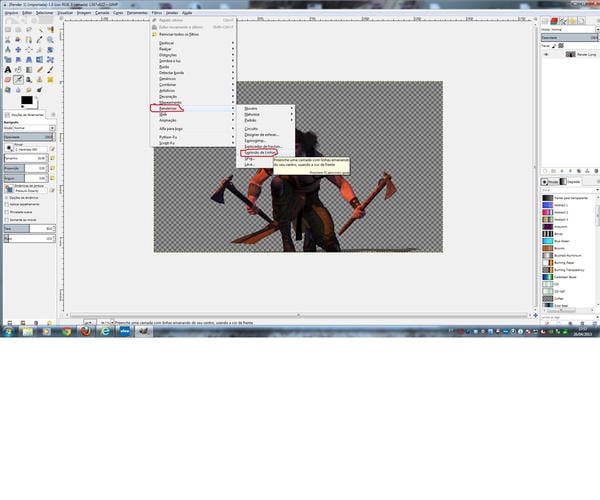600x500 pixels.
Task: Select the Alignment tool
Action: click(29, 50)
